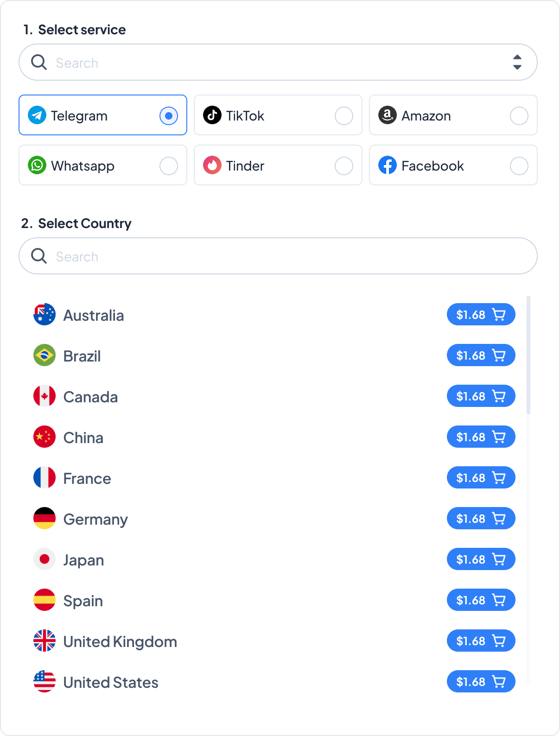Click the Tinder flame icon

(212, 165)
